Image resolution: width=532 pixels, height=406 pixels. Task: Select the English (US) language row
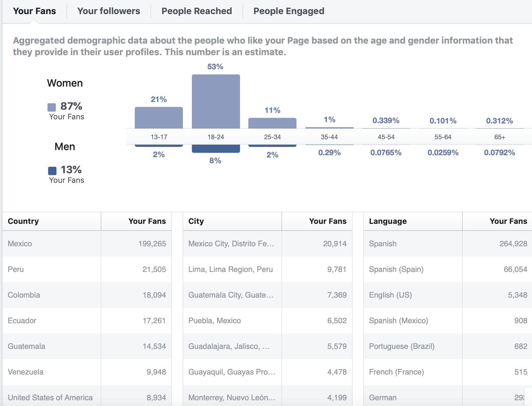click(448, 295)
